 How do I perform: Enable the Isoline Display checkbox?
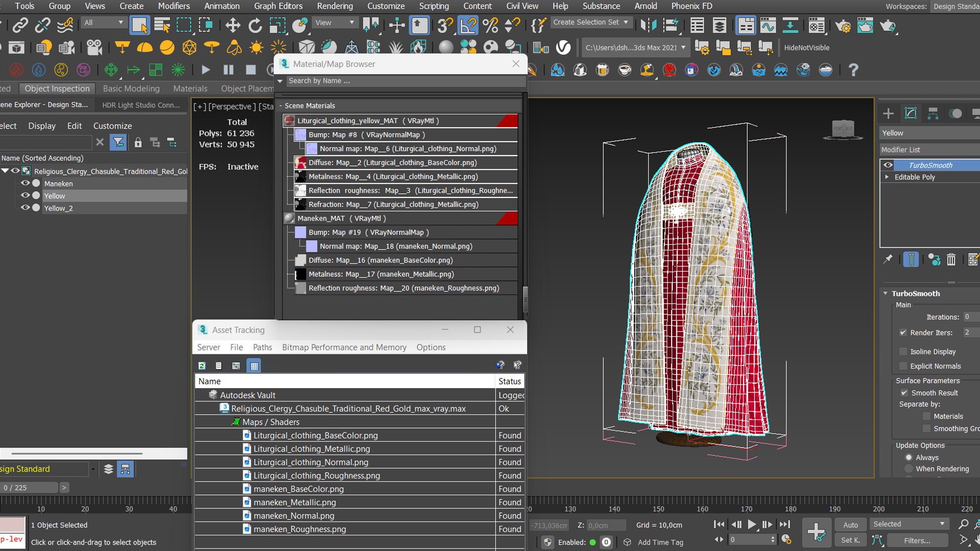(x=903, y=352)
